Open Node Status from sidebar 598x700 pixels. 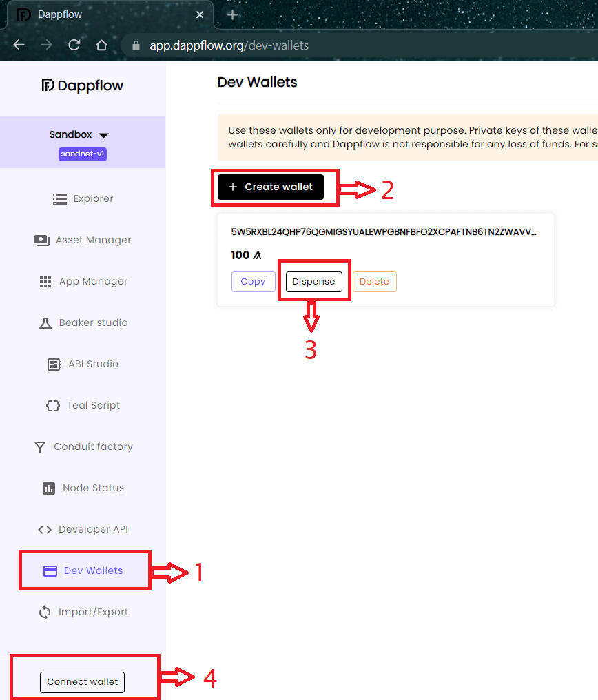coord(93,488)
